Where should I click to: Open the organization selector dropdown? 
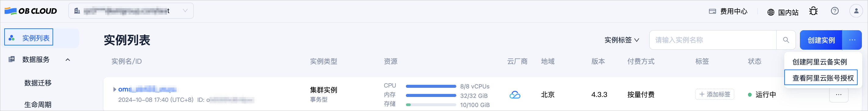click(x=131, y=11)
